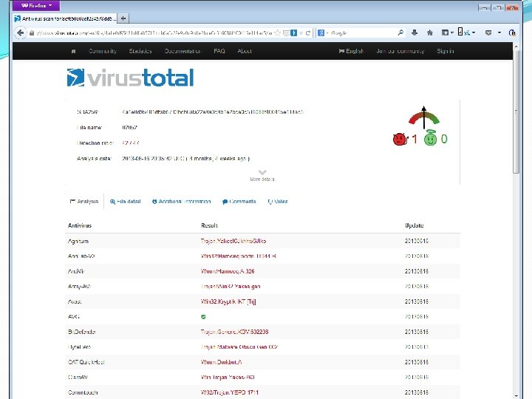Screen dimensions: 532x399
Task: Switch to the Votes tab
Action: [x=278, y=202]
